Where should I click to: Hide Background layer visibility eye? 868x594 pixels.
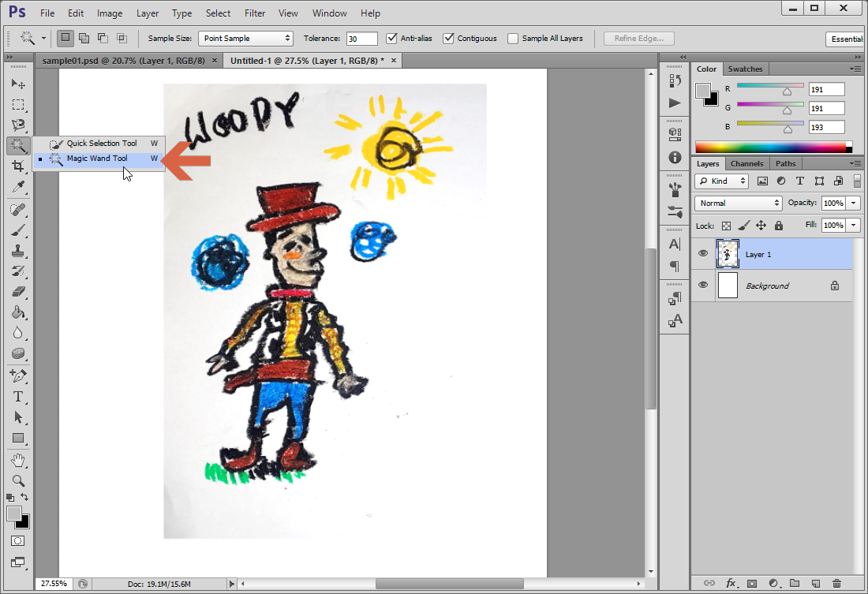[x=703, y=285]
